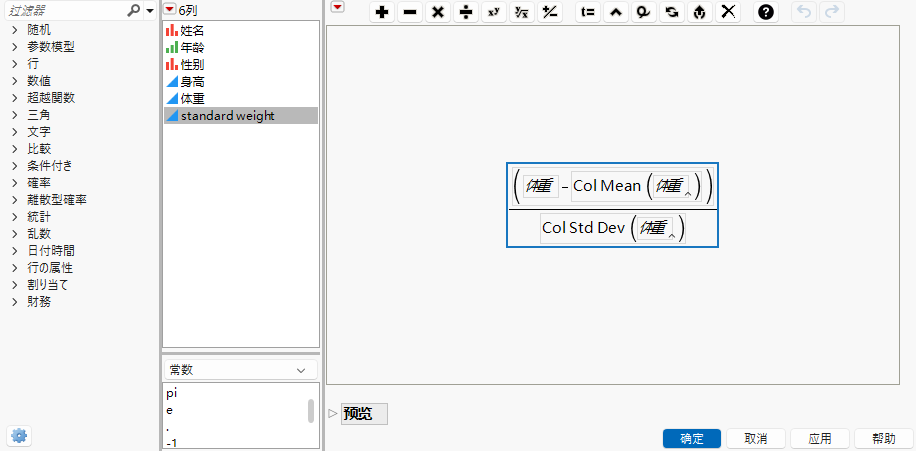
Task: Click the delete expression loop icon
Action: click(x=644, y=12)
